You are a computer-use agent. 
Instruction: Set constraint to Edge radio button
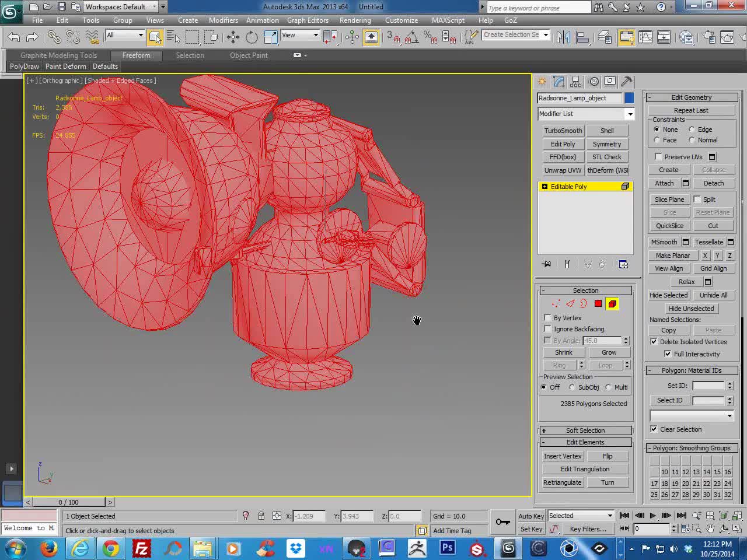[x=692, y=129]
